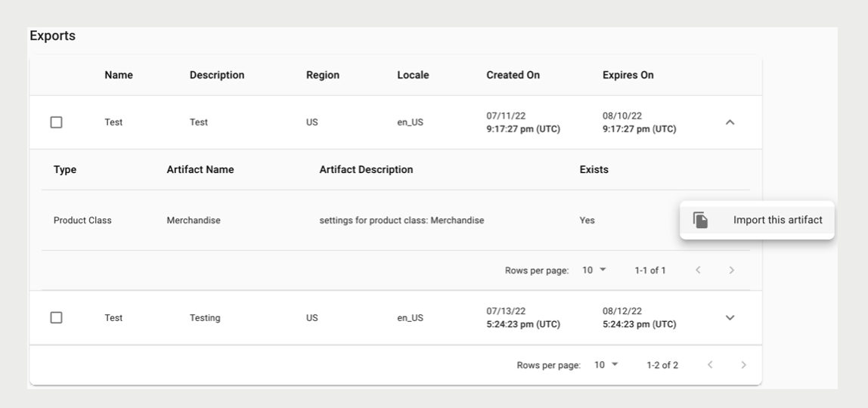Select Import this artifact menu option

pyautogui.click(x=757, y=220)
